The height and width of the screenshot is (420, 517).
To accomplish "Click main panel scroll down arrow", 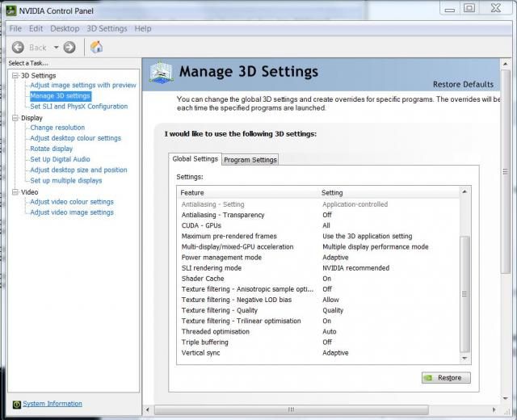I will click(x=505, y=398).
